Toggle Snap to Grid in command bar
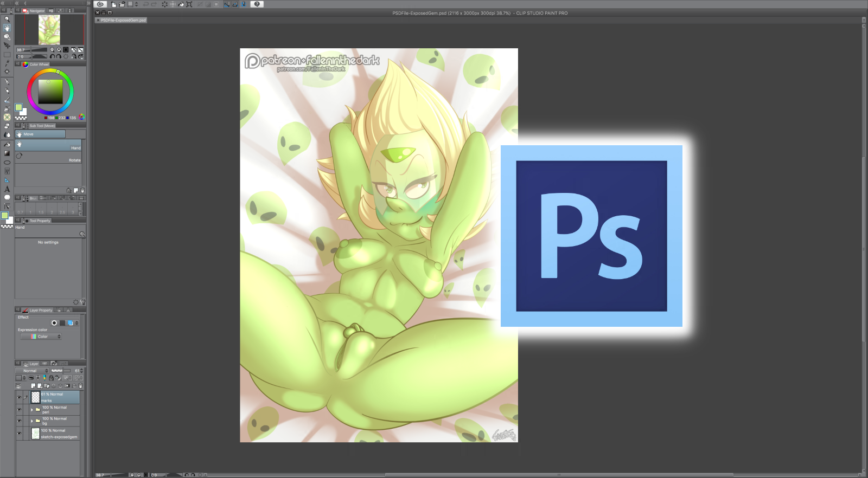Image resolution: width=868 pixels, height=478 pixels. coord(244,4)
